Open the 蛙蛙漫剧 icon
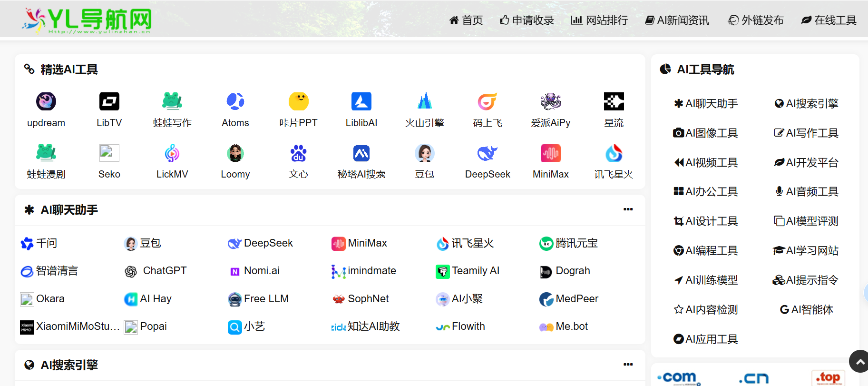This screenshot has width=868, height=386. click(x=46, y=153)
